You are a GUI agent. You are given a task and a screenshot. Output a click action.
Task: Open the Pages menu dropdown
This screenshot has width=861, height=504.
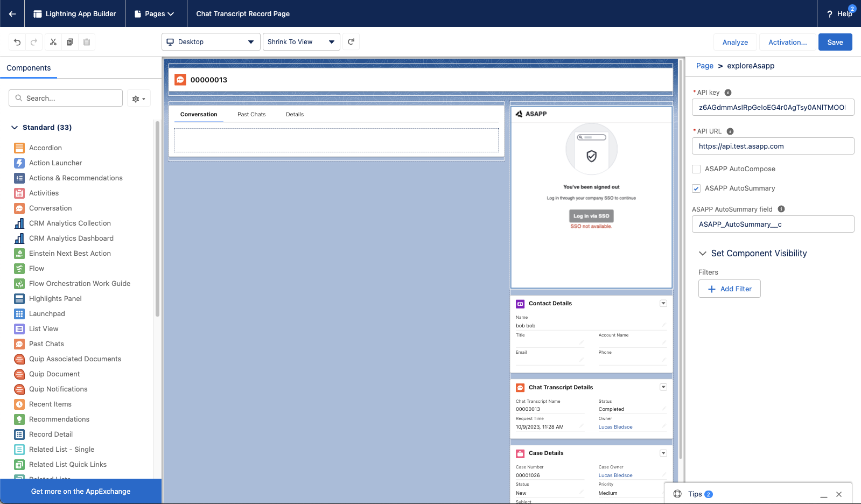point(155,14)
